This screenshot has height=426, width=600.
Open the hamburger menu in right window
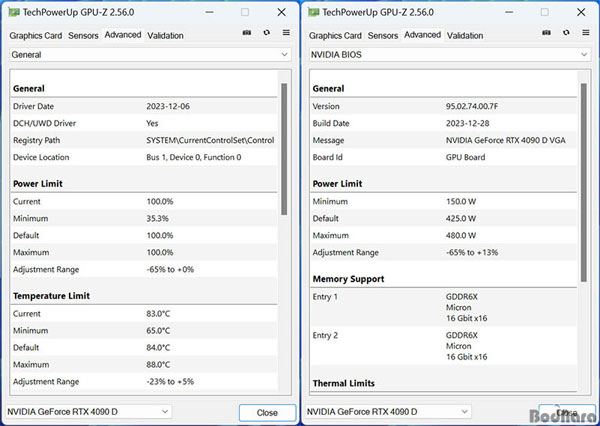[x=586, y=33]
